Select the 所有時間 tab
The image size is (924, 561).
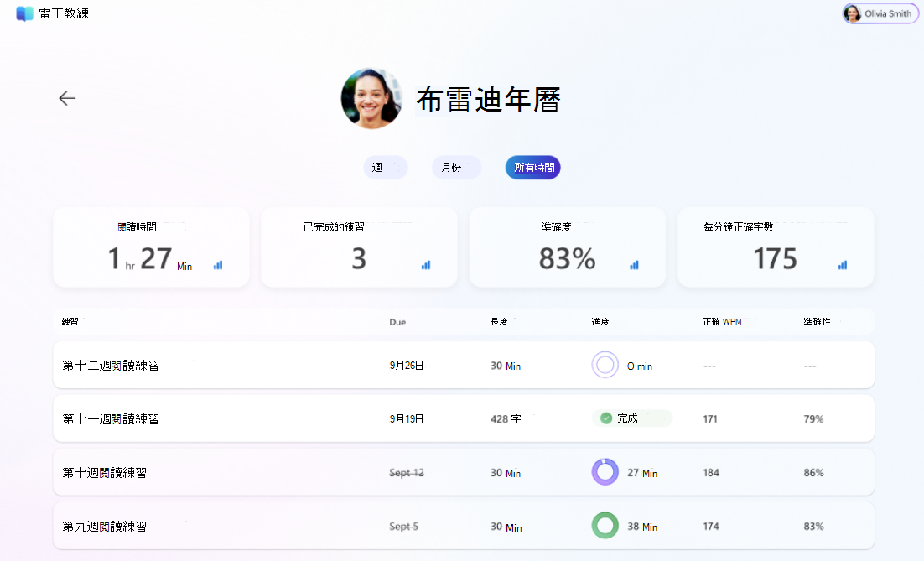533,168
